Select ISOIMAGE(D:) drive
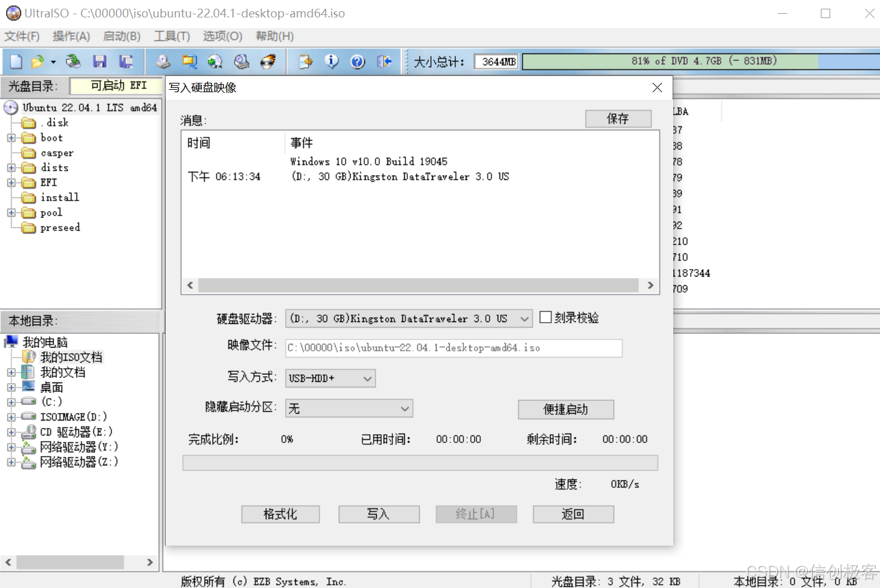880x588 pixels. [x=73, y=417]
